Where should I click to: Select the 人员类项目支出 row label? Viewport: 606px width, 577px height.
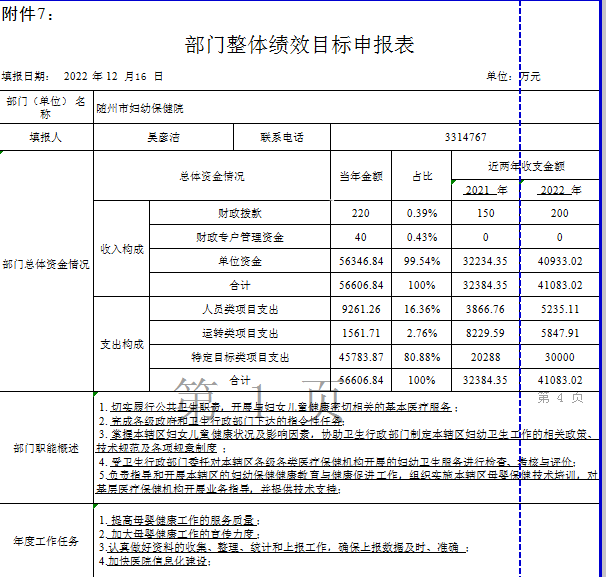[240, 309]
